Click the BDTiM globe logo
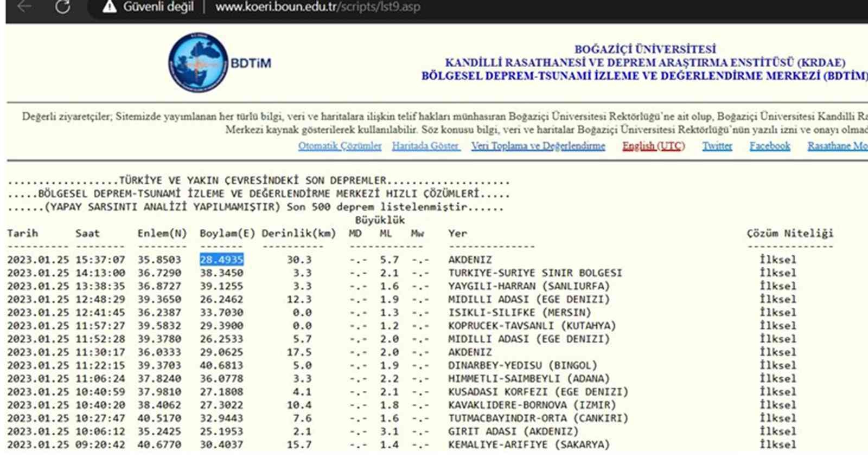The image size is (868, 471). pyautogui.click(x=197, y=62)
